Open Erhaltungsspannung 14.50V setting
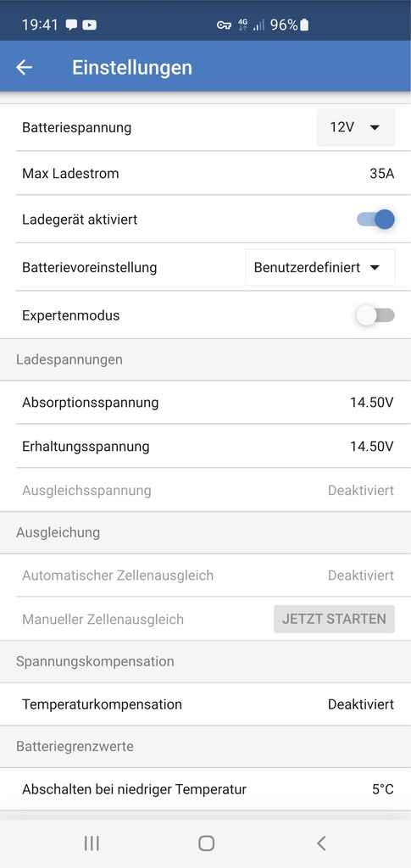Image resolution: width=411 pixels, height=868 pixels. pyautogui.click(x=205, y=446)
